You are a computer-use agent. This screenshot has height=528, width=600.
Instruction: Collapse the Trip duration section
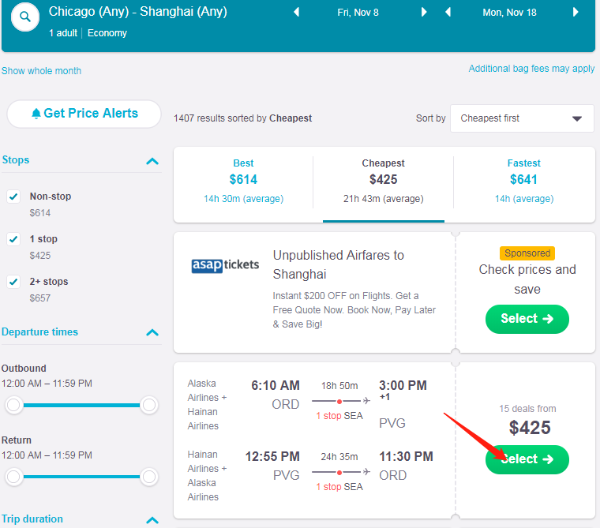(152, 520)
